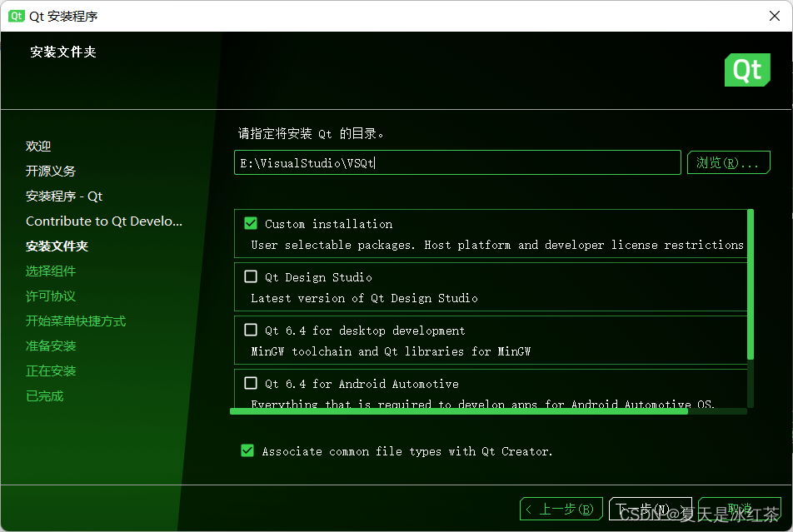Check Qt 6.4 for Android Automotive
This screenshot has width=793, height=532.
[x=251, y=383]
